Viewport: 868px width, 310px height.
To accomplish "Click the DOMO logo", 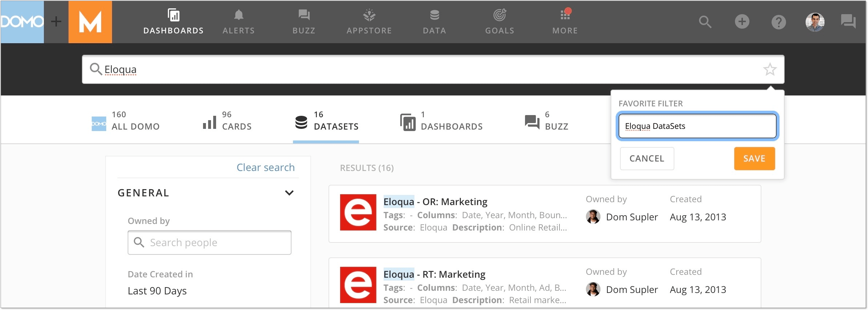I will tap(22, 22).
